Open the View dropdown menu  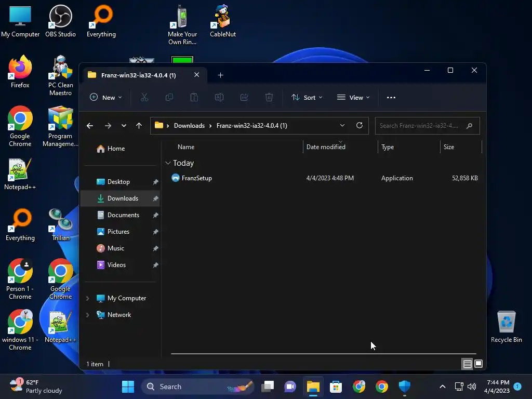[353, 97]
